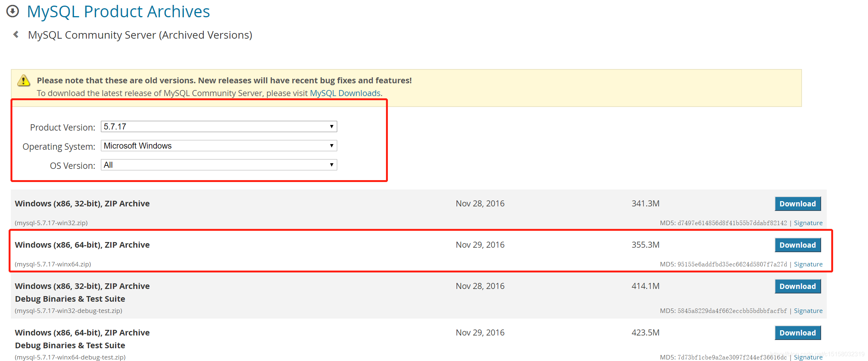Image resolution: width=868 pixels, height=361 pixels.
Task: Download the 64-bit Debug Binaries 423.5M
Action: [797, 333]
